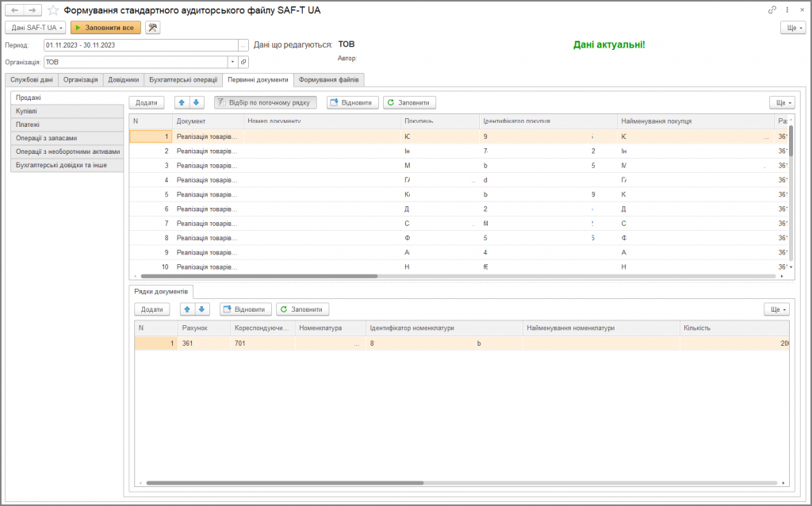Open period selection with the ellipsis button
Screen dimensions: 812x506
(243, 45)
